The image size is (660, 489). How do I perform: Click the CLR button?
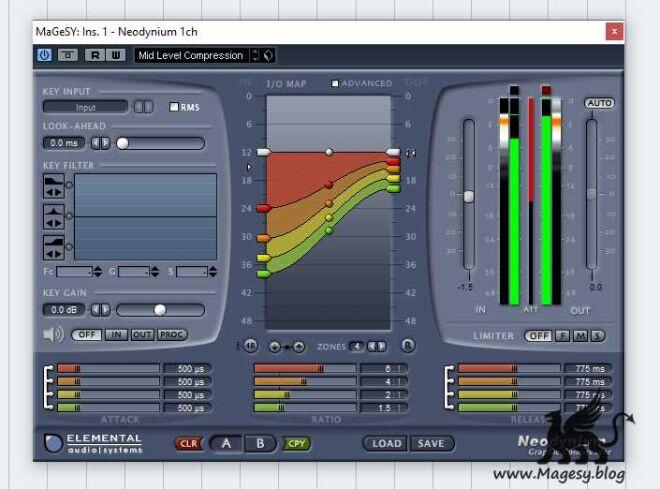pos(188,444)
